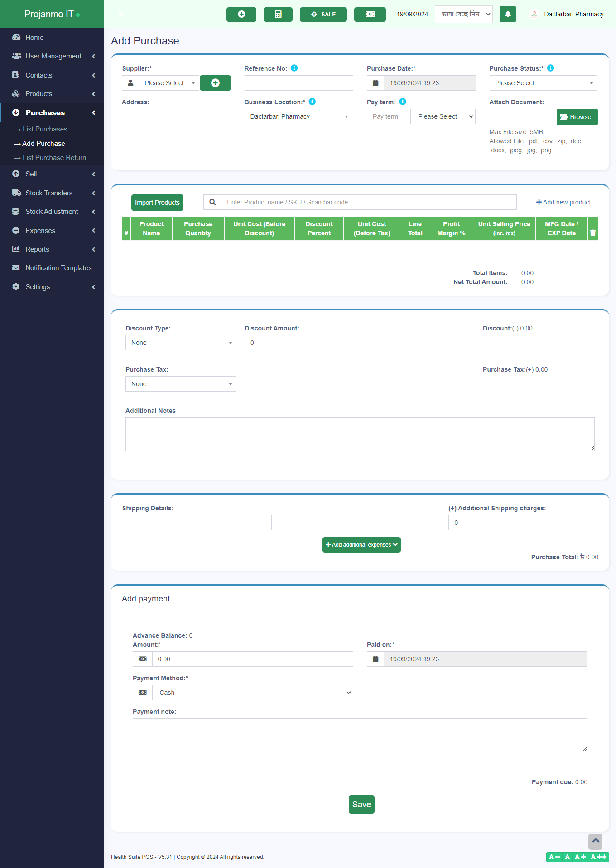Click the Home dashboard icon in sidebar
Image resolution: width=616 pixels, height=868 pixels.
click(x=16, y=38)
